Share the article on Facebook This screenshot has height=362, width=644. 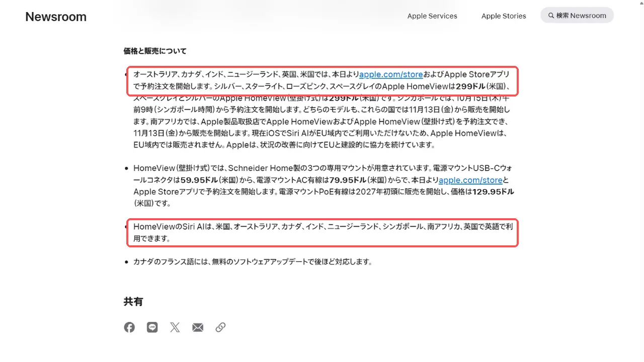pos(129,327)
